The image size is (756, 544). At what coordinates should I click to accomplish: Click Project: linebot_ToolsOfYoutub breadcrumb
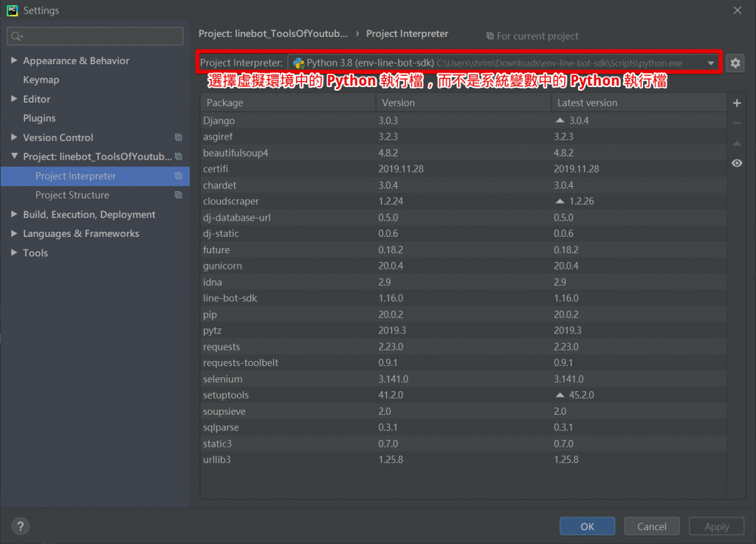273,34
